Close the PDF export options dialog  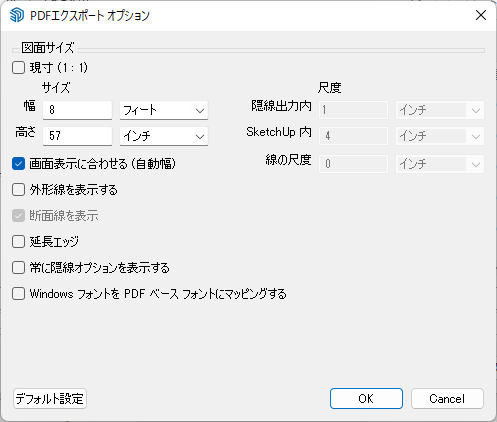point(481,15)
